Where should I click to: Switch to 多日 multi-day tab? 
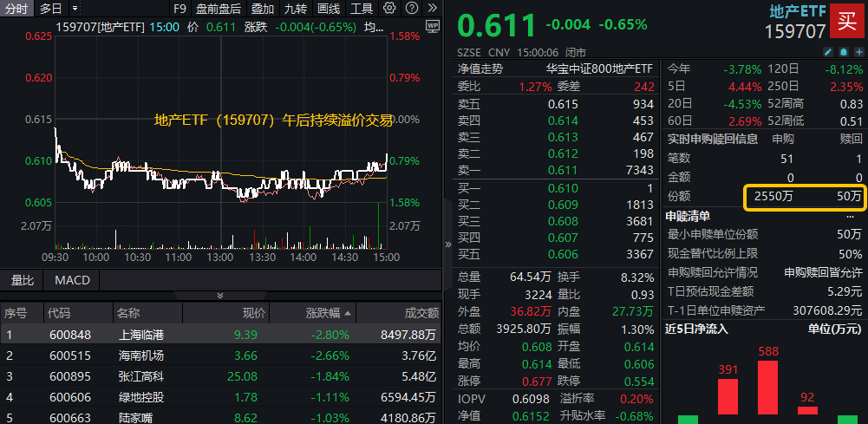click(x=50, y=9)
